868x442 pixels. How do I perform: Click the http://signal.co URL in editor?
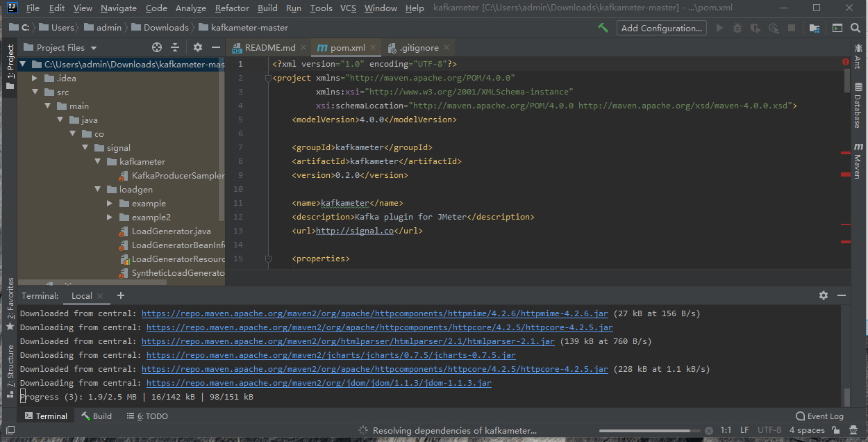[354, 231]
